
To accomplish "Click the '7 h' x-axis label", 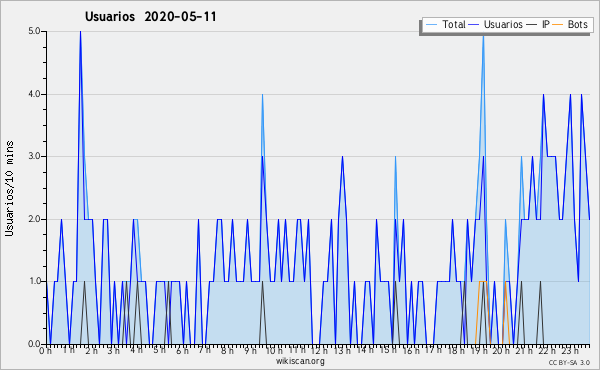I will point(205,350).
